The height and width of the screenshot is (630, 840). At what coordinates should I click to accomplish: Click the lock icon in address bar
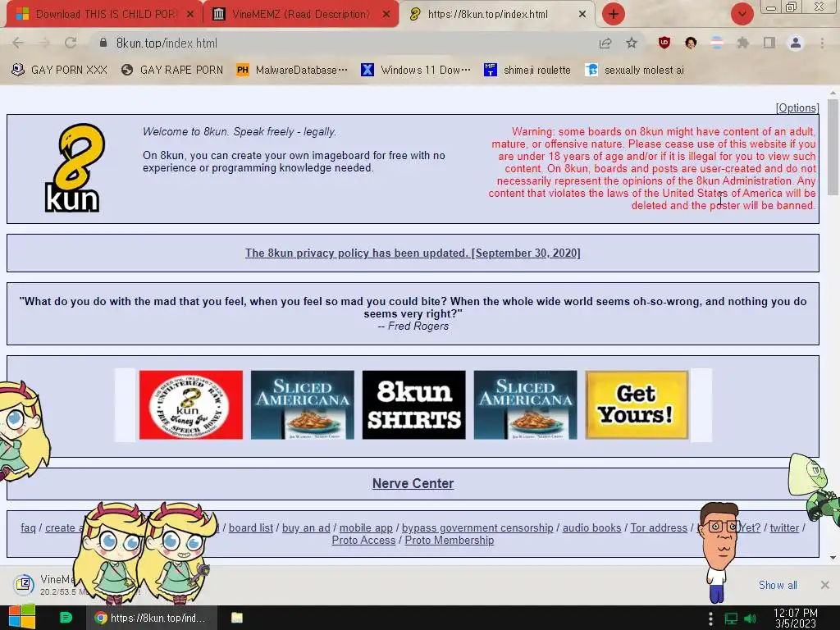point(103,43)
